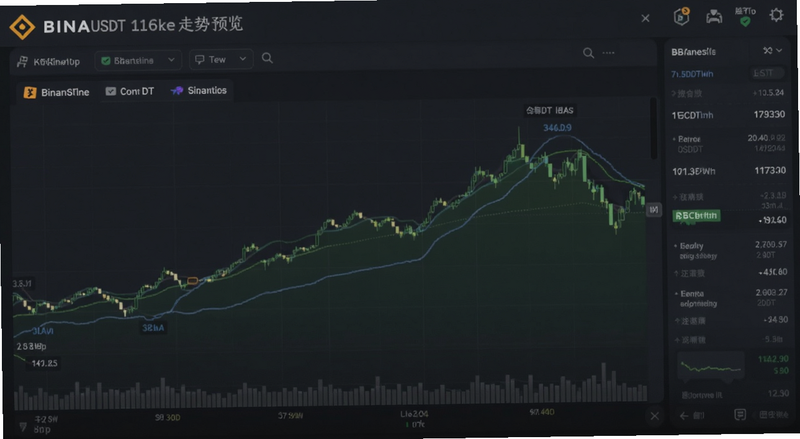Click the KoKineibp toolbar button

click(x=49, y=62)
